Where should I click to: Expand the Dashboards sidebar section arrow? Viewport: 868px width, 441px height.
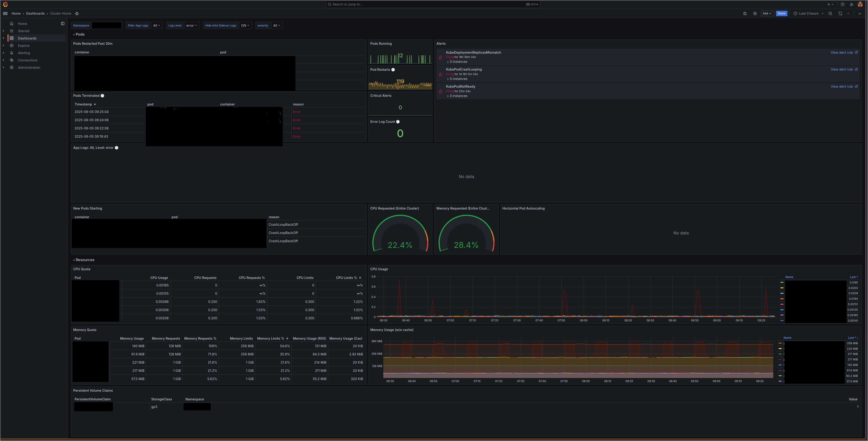pyautogui.click(x=3, y=38)
